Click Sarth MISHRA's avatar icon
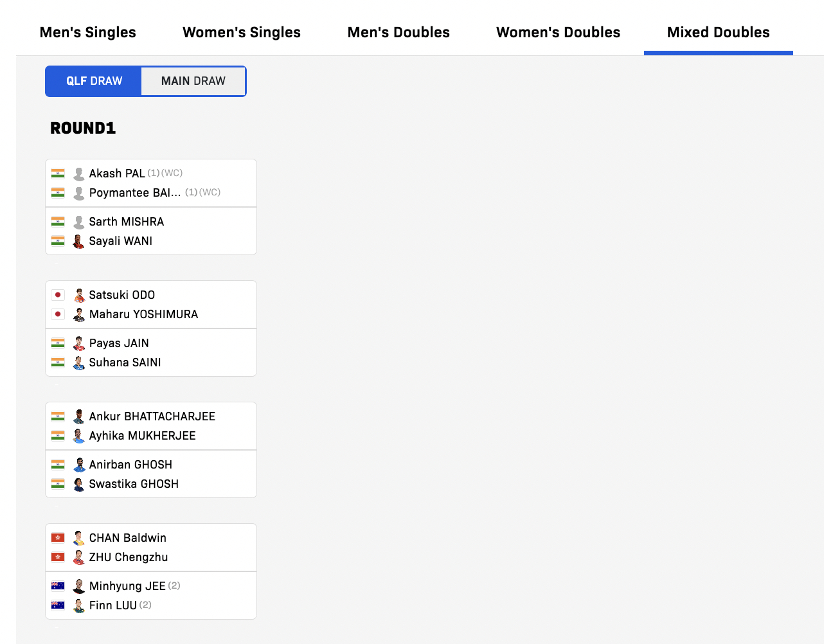 pyautogui.click(x=79, y=222)
